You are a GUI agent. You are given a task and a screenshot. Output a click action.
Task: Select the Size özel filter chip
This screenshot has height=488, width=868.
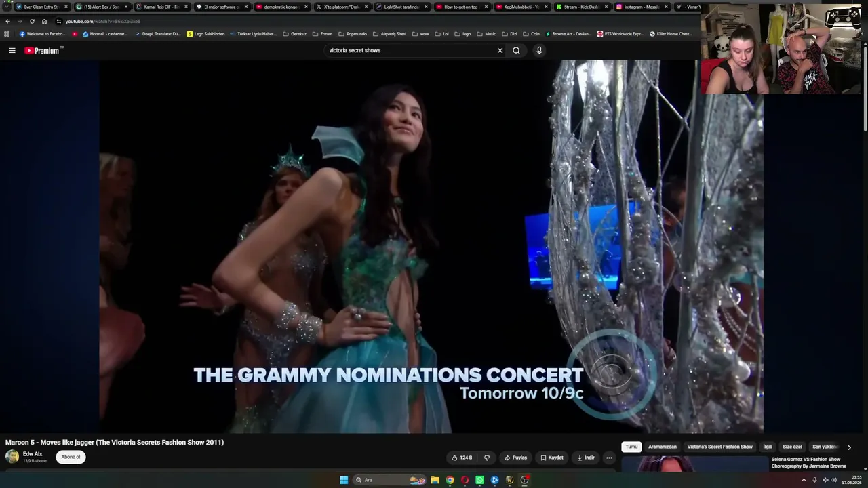[792, 447]
